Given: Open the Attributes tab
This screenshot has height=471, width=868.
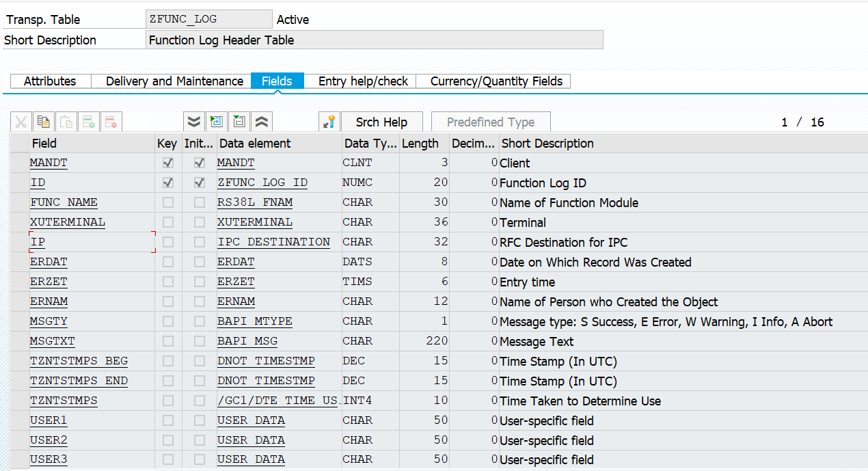Looking at the screenshot, I should [x=50, y=81].
